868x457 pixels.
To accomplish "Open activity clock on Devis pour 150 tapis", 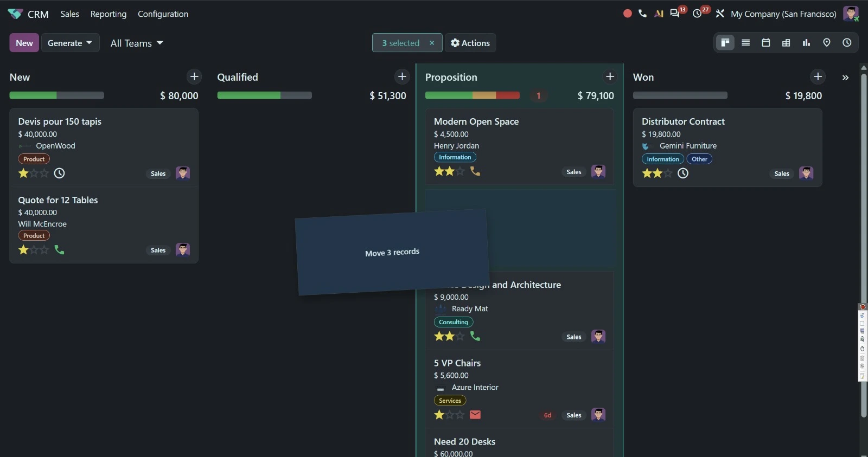I will (60, 173).
